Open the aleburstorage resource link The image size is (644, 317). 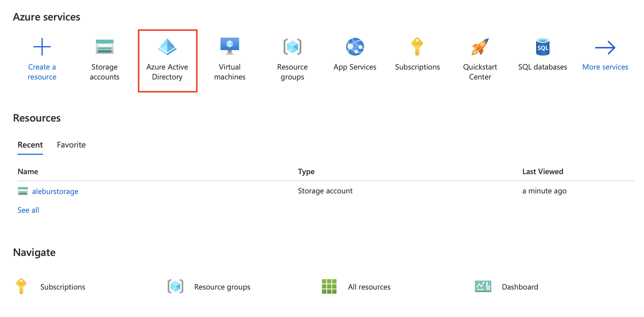coord(55,191)
